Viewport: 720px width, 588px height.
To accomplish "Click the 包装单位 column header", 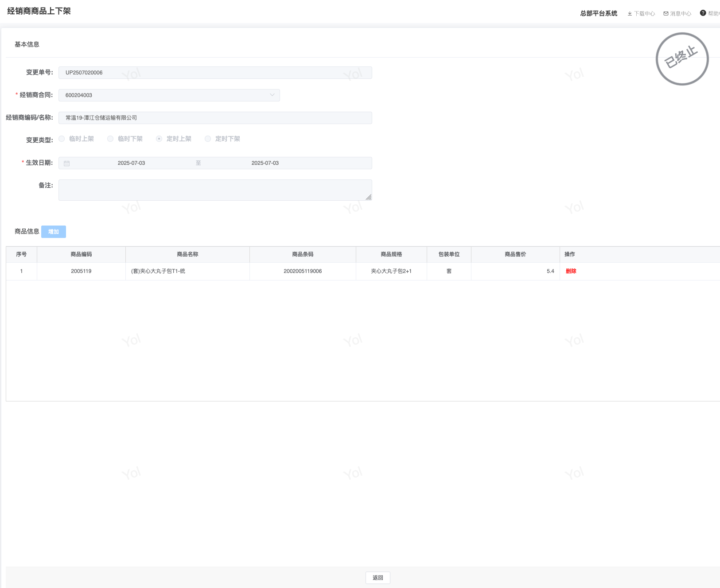I will pos(449,254).
